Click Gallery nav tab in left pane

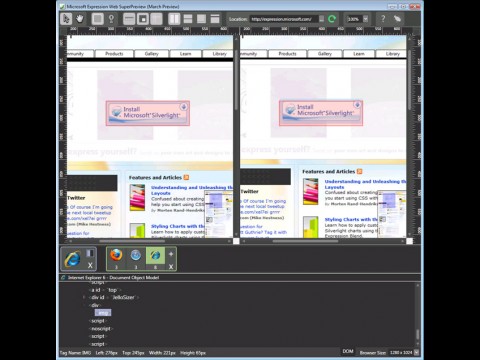(152, 54)
